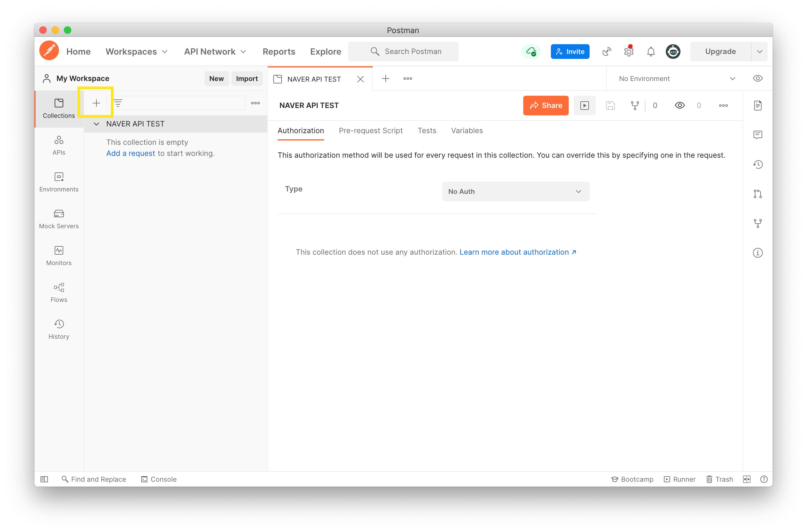The width and height of the screenshot is (807, 532).
Task: Toggle the sidebar panel at bottom left
Action: point(44,479)
